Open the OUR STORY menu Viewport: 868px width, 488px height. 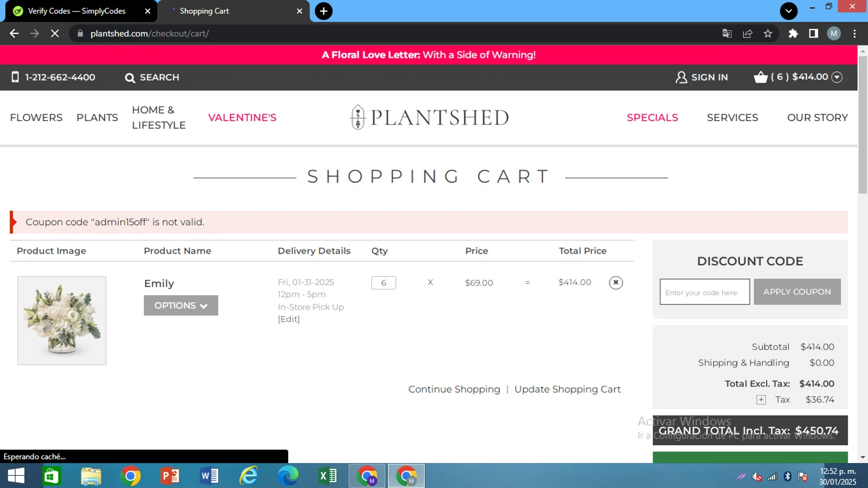817,118
